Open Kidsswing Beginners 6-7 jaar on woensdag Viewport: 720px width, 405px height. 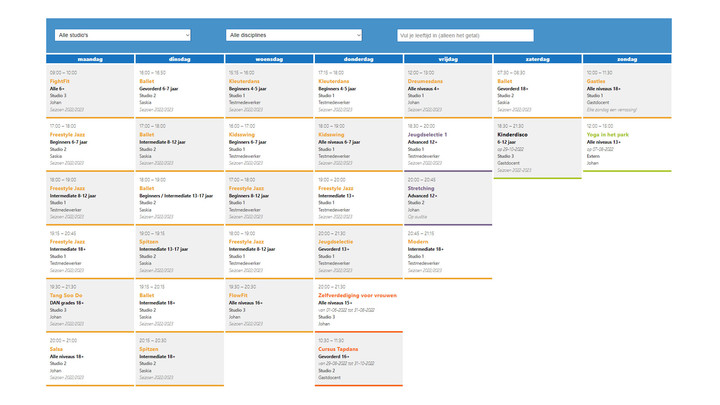click(x=269, y=145)
